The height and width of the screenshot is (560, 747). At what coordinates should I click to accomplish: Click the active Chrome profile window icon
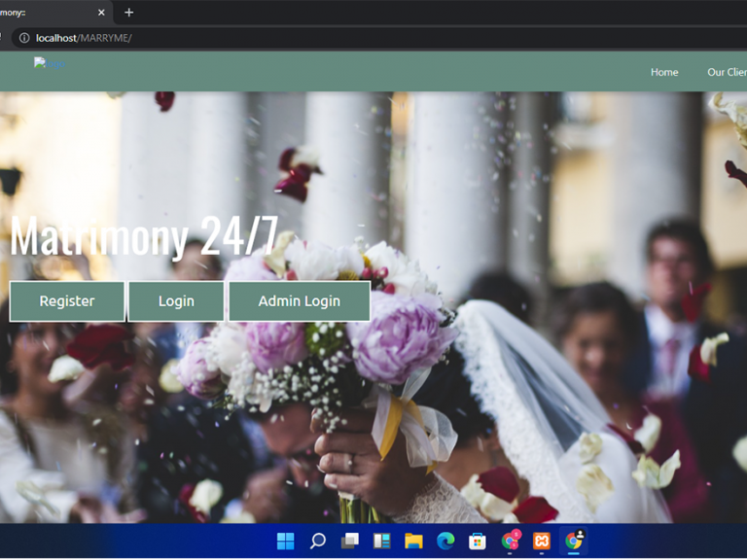[x=574, y=541]
